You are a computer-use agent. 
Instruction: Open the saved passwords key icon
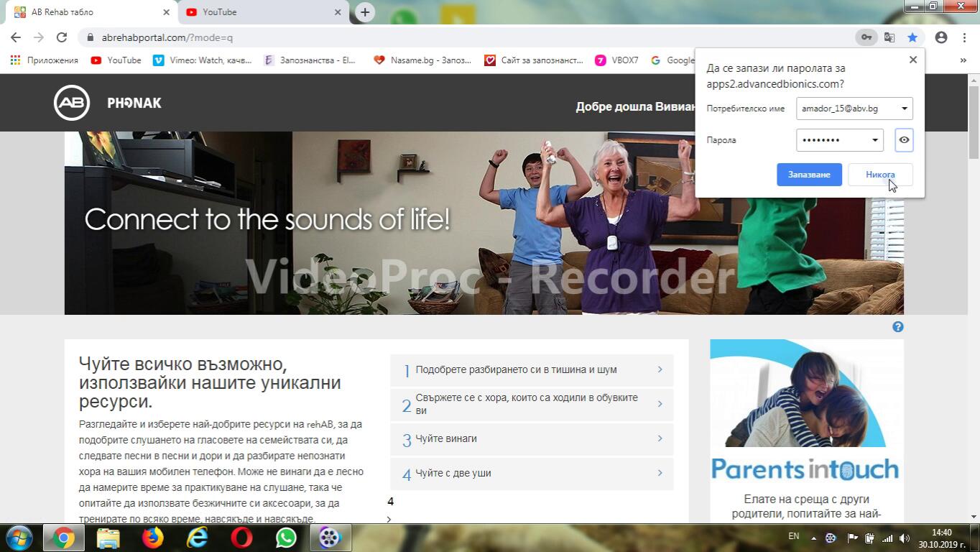[866, 37]
